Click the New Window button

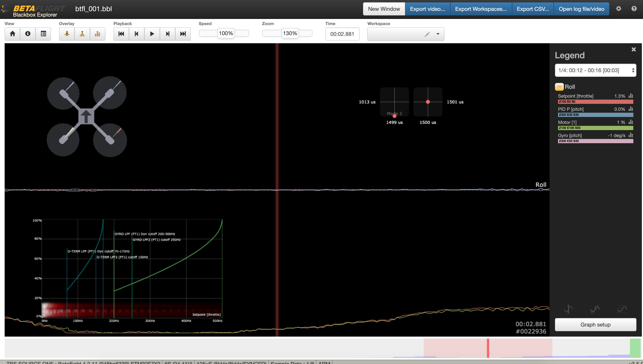click(384, 9)
